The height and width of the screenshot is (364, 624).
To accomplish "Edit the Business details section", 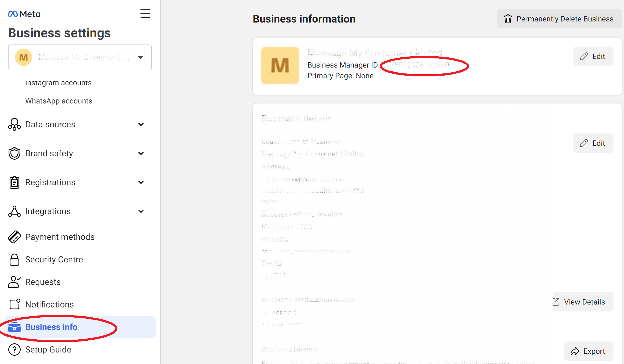I will tap(593, 143).
